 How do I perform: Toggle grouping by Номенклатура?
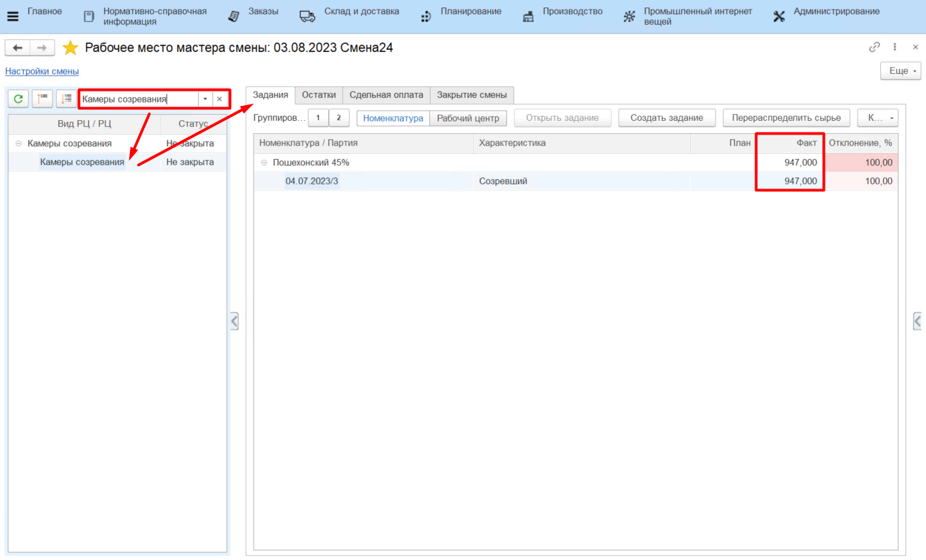pos(393,118)
